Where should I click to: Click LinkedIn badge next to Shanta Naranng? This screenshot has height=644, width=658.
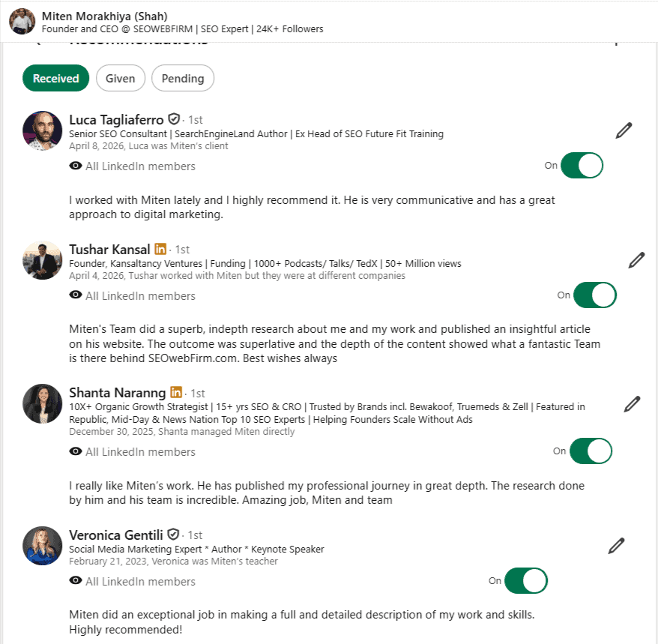tap(176, 392)
